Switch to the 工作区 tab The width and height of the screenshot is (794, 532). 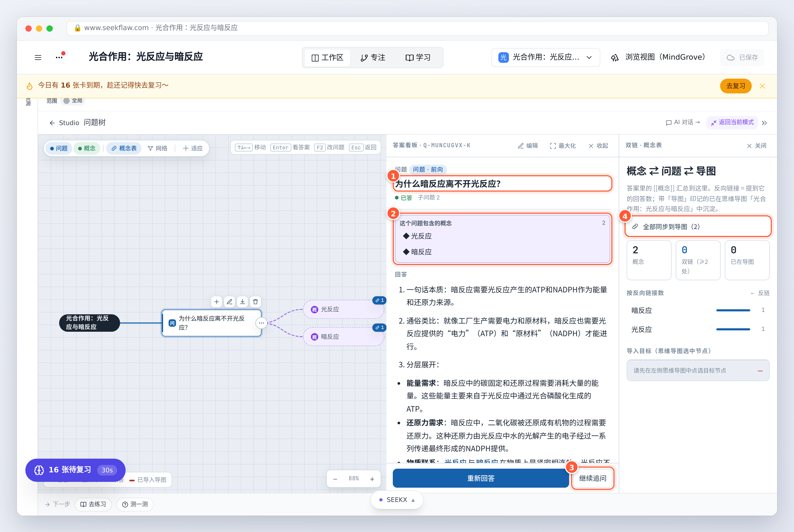327,58
